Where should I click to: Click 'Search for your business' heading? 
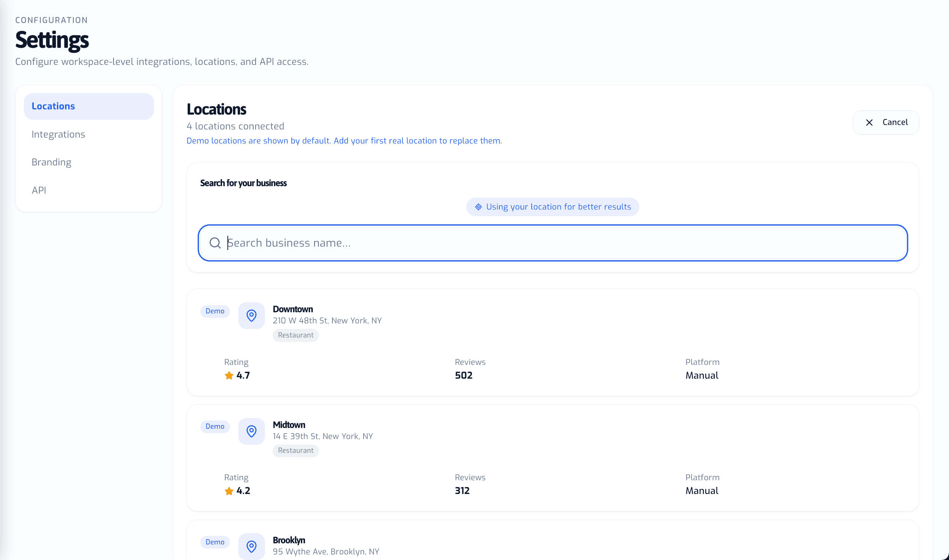(x=243, y=183)
